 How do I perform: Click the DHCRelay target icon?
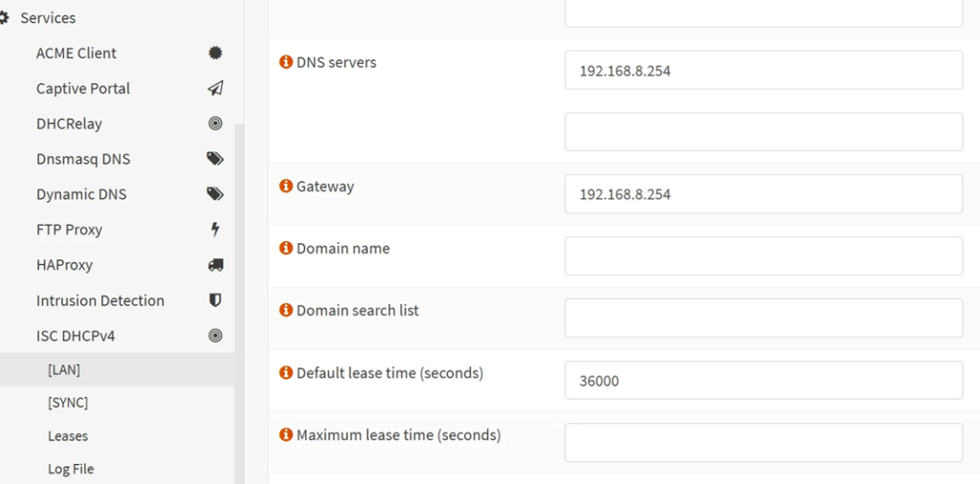click(x=215, y=123)
